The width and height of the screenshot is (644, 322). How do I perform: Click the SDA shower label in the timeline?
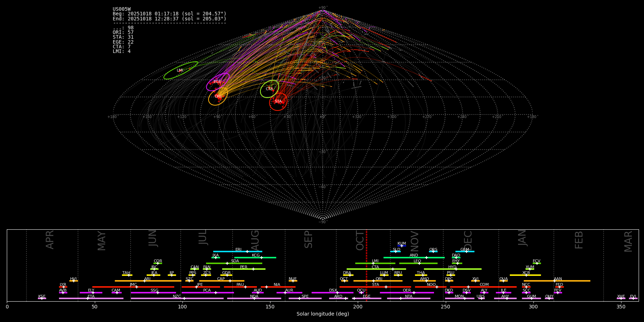[x=235, y=261]
